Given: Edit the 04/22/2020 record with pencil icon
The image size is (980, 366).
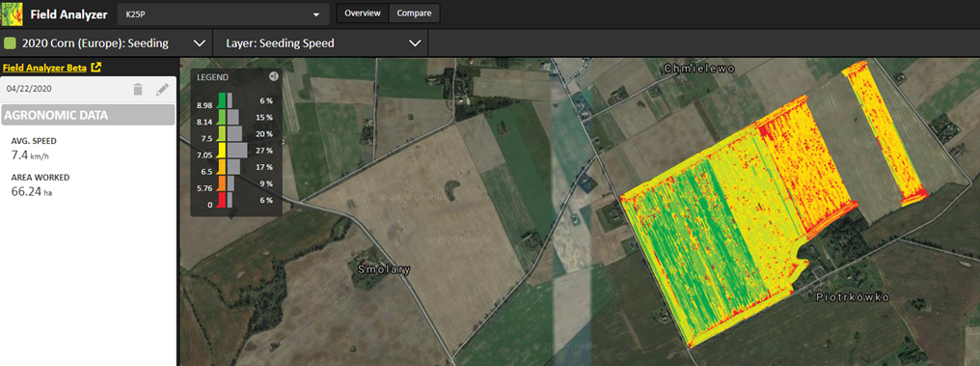Looking at the screenshot, I should pyautogui.click(x=162, y=90).
